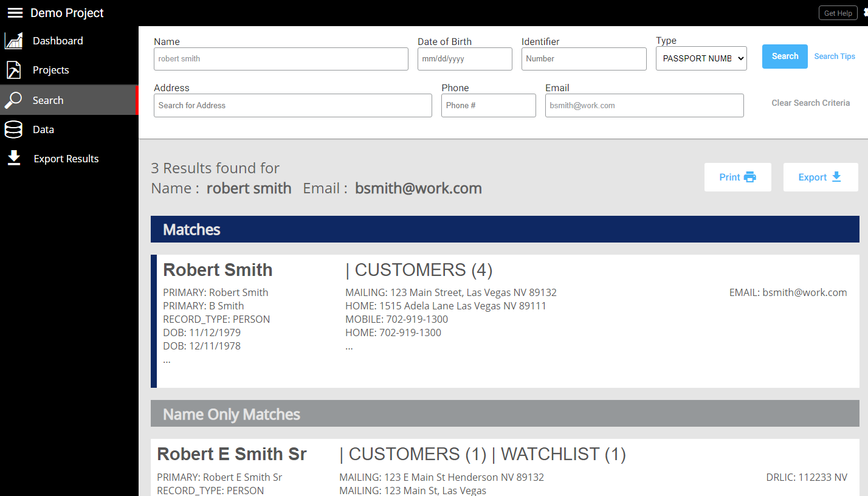
Task: Focus the Name input field
Action: click(281, 59)
